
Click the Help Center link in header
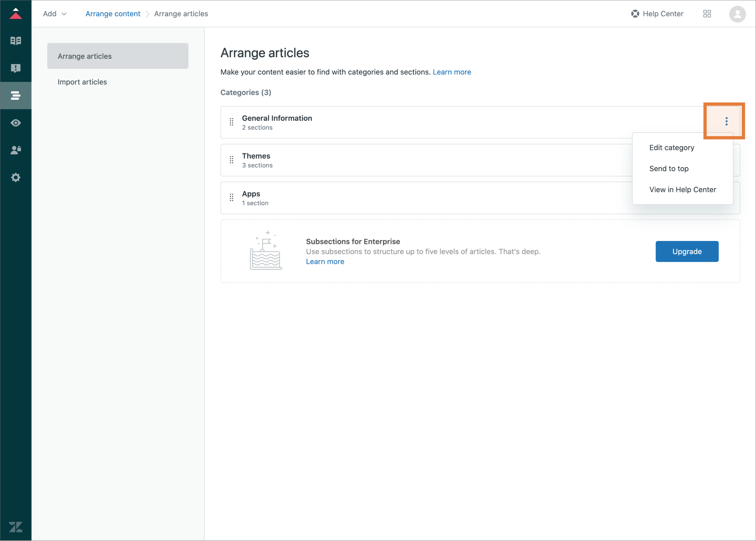657,14
